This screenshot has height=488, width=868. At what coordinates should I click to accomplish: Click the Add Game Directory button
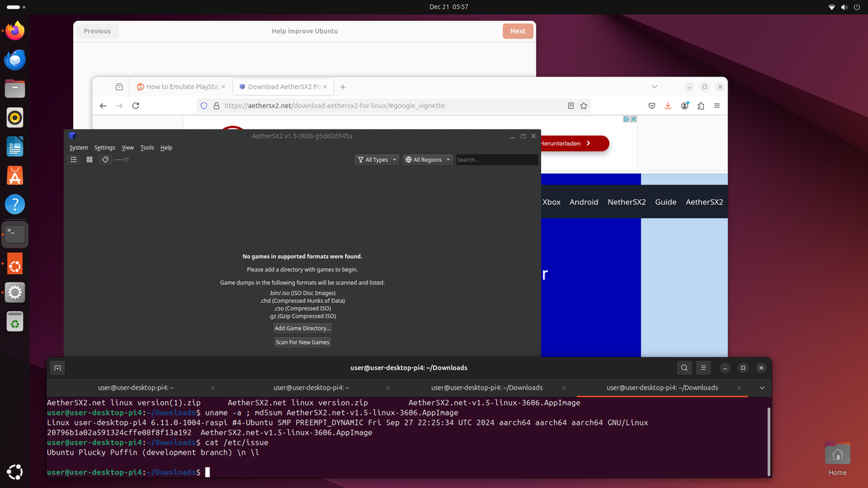(x=302, y=328)
